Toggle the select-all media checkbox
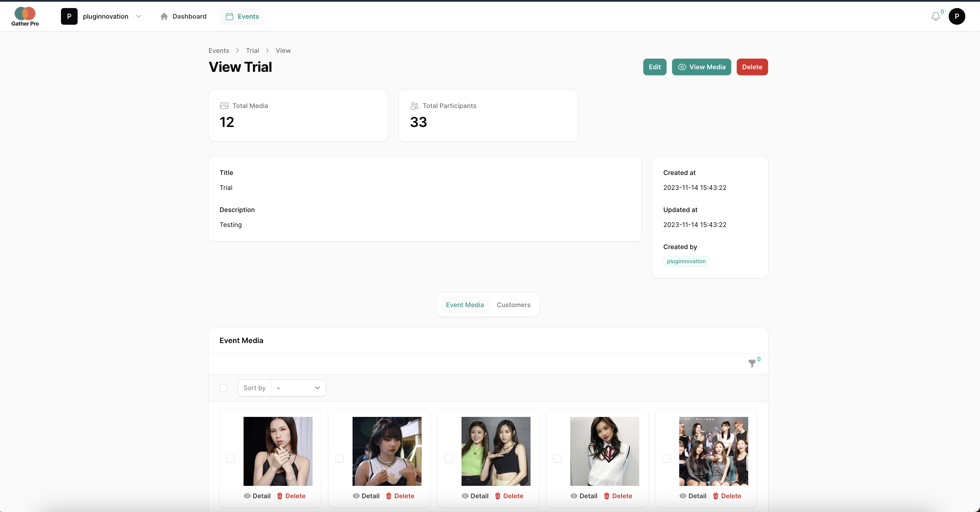This screenshot has width=980, height=512. [223, 388]
